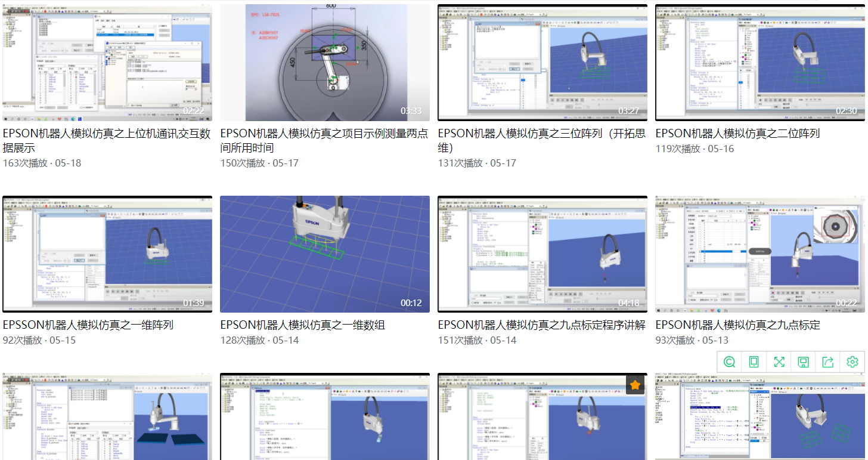
Task: Play the 02:22 video thumbnail
Action: 107,63
